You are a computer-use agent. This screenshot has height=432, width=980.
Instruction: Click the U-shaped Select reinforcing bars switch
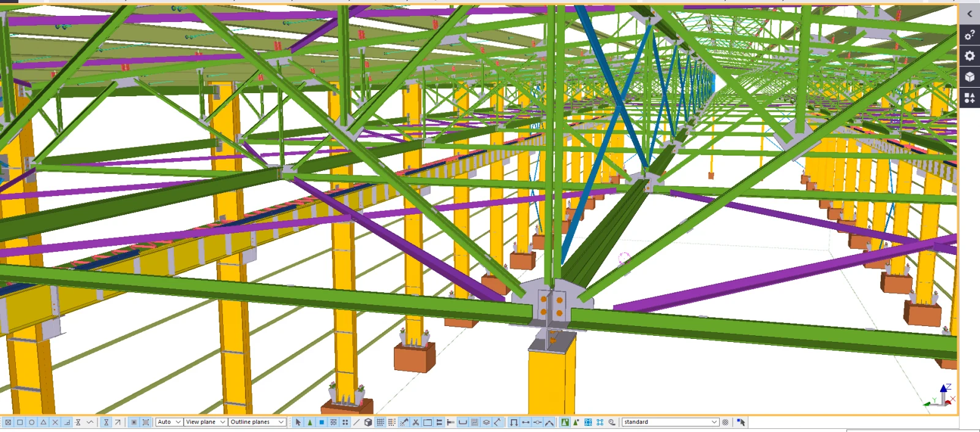pyautogui.click(x=462, y=422)
